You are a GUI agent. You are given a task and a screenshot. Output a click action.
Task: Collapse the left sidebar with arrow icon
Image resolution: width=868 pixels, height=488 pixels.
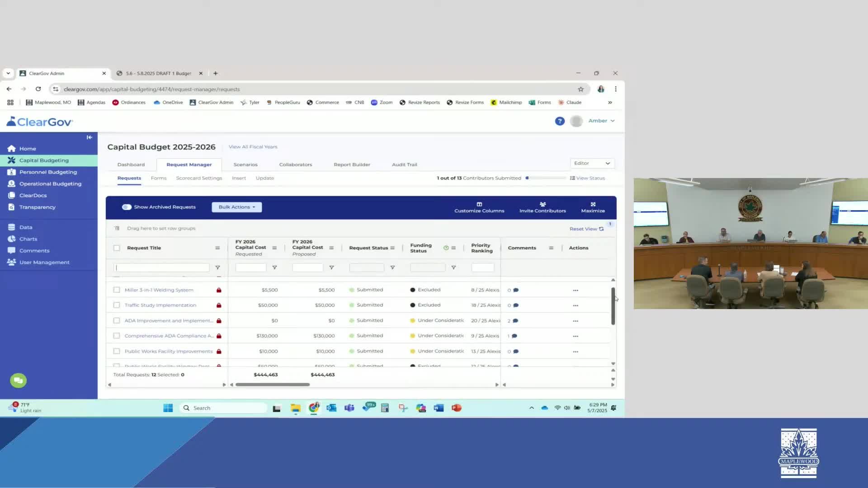[x=90, y=137]
